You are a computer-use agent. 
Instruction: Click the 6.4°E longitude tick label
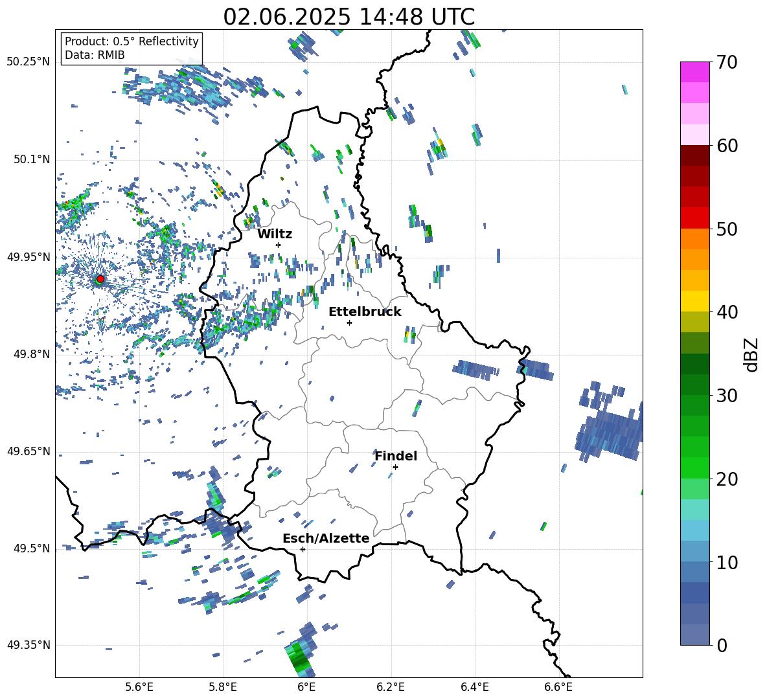point(474,688)
